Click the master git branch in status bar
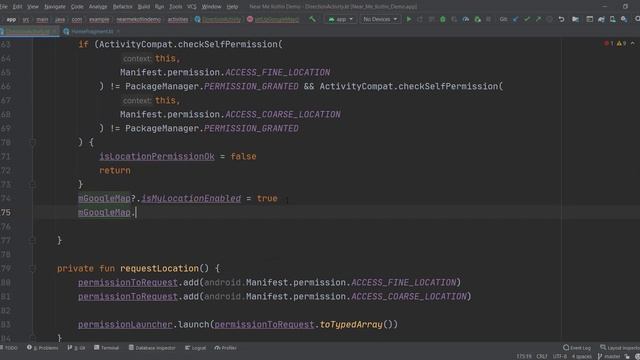 pos(609,356)
